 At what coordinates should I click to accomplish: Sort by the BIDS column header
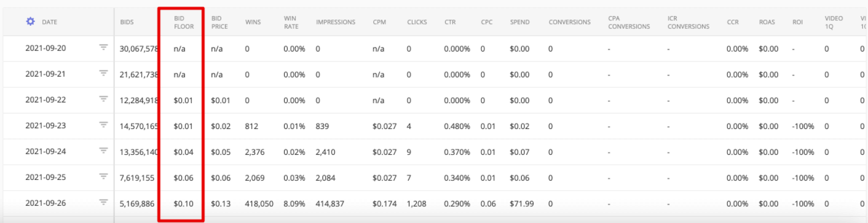coord(127,22)
